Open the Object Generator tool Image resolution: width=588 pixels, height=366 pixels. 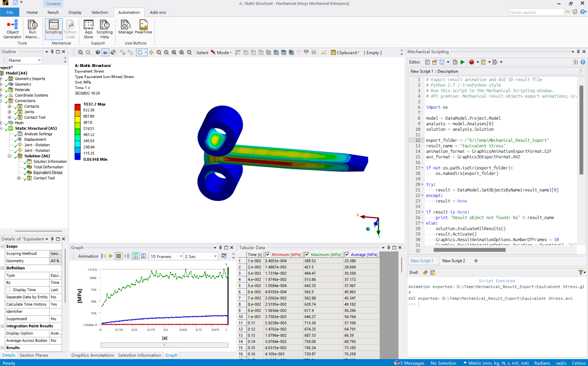12,29
